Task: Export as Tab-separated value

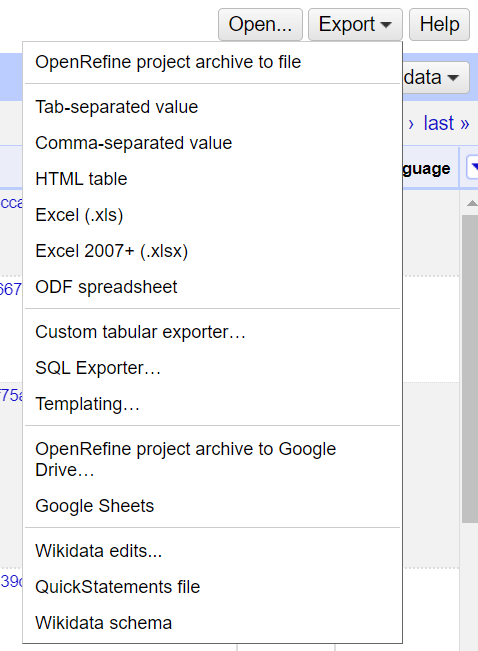Action: click(x=212, y=107)
